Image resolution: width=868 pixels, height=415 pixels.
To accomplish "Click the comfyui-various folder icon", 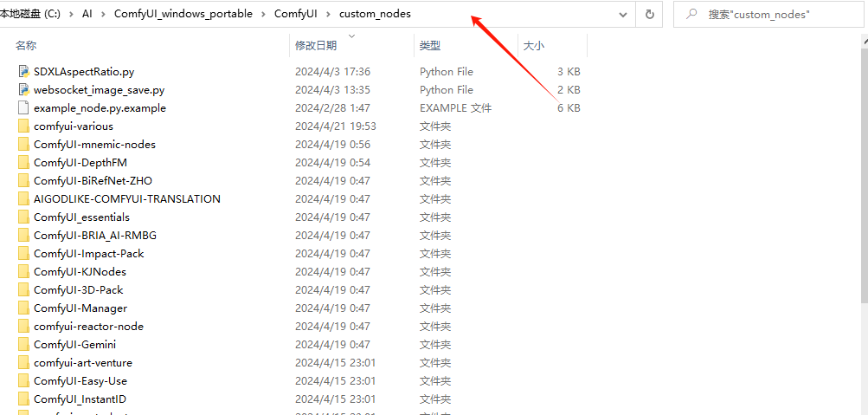I will pyautogui.click(x=23, y=126).
